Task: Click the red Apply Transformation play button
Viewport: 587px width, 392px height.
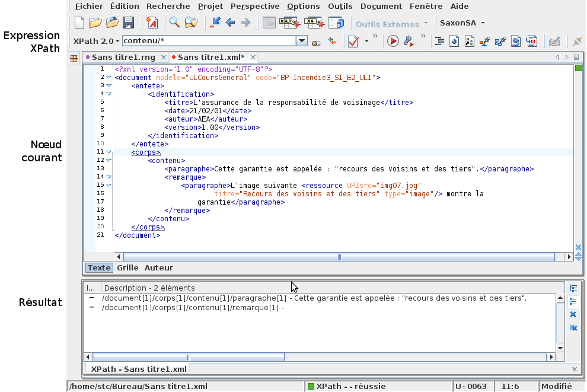Action: pyautogui.click(x=393, y=42)
